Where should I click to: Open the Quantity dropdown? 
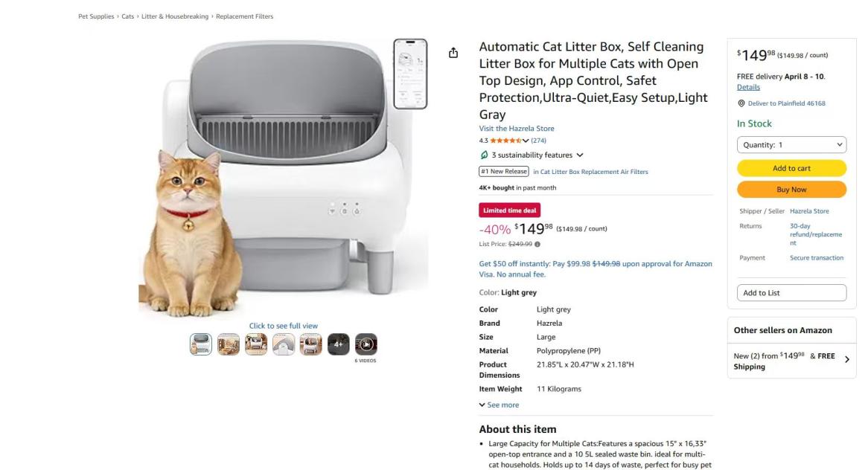tap(791, 145)
